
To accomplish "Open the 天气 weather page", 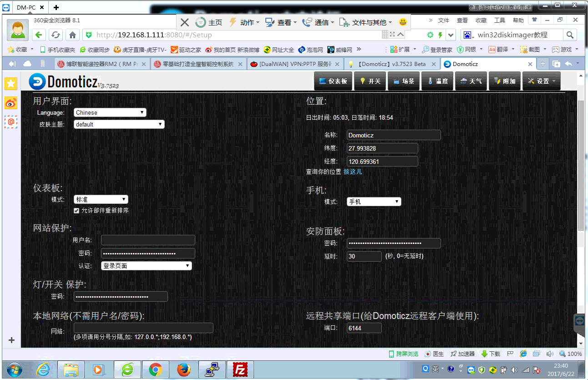I will coord(471,81).
